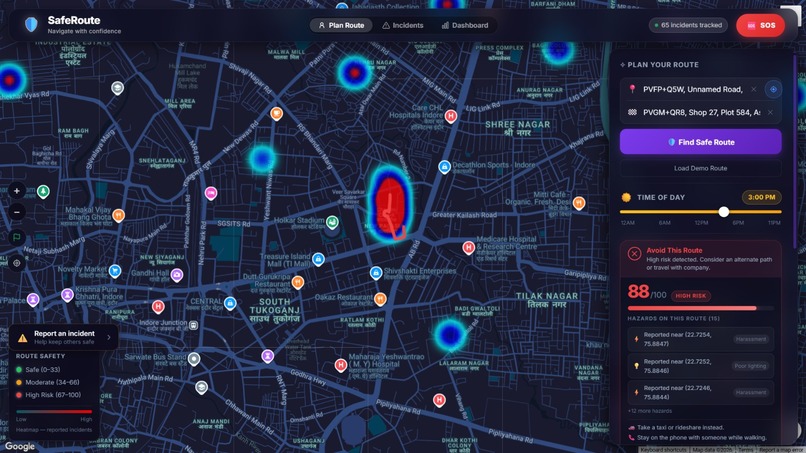Click the Novelty Market shopping marker
Image resolution: width=806 pixels, height=453 pixels.
115,270
